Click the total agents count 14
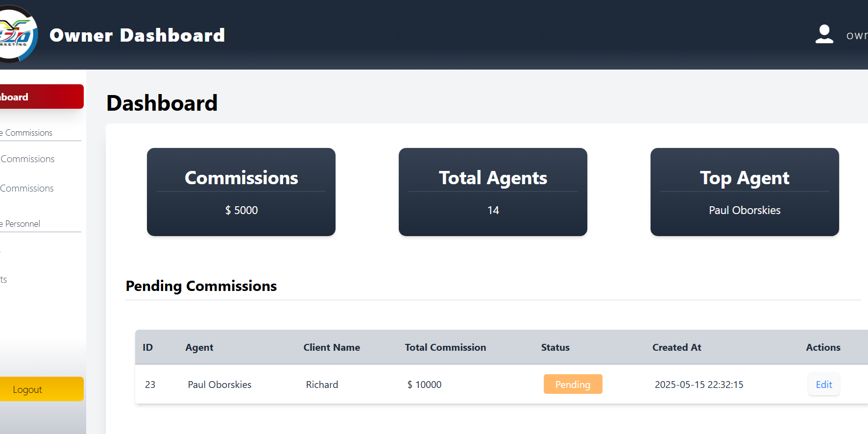Screen dimensions: 868x434 pos(493,210)
